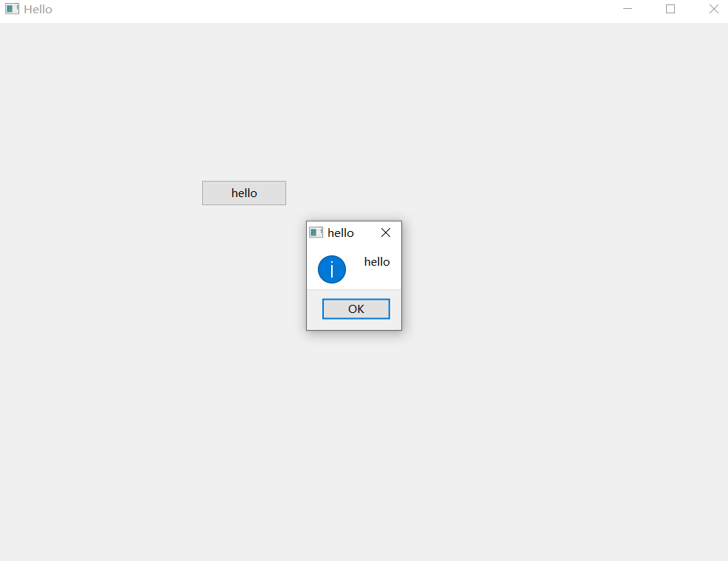
Task: Close the hello message dialog
Action: tap(385, 233)
